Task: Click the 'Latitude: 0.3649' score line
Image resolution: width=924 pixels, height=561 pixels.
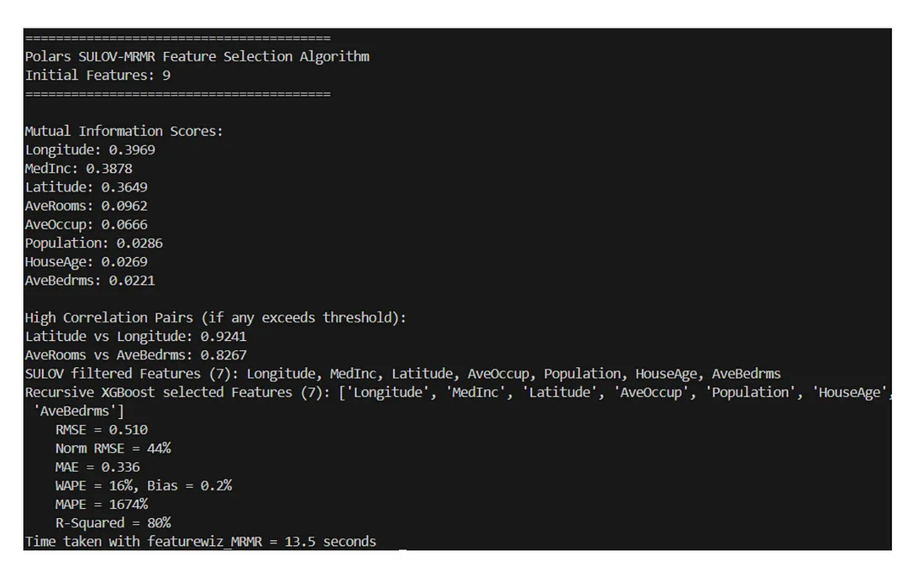Action: pos(86,187)
